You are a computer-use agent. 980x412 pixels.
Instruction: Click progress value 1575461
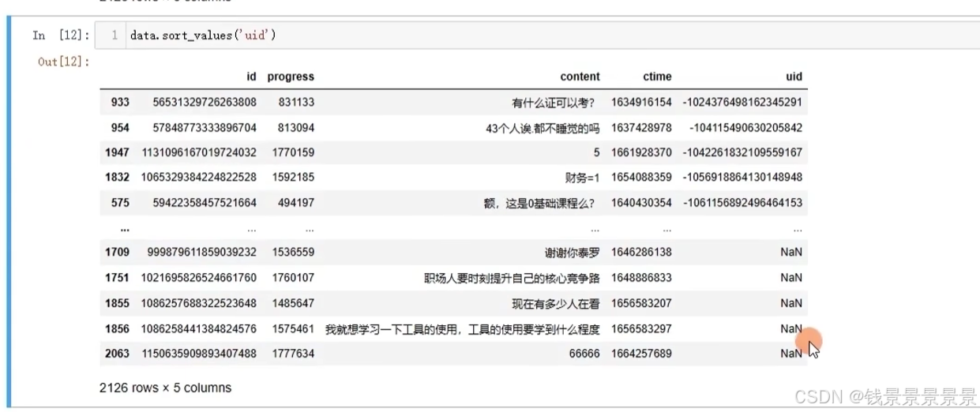[x=293, y=328]
